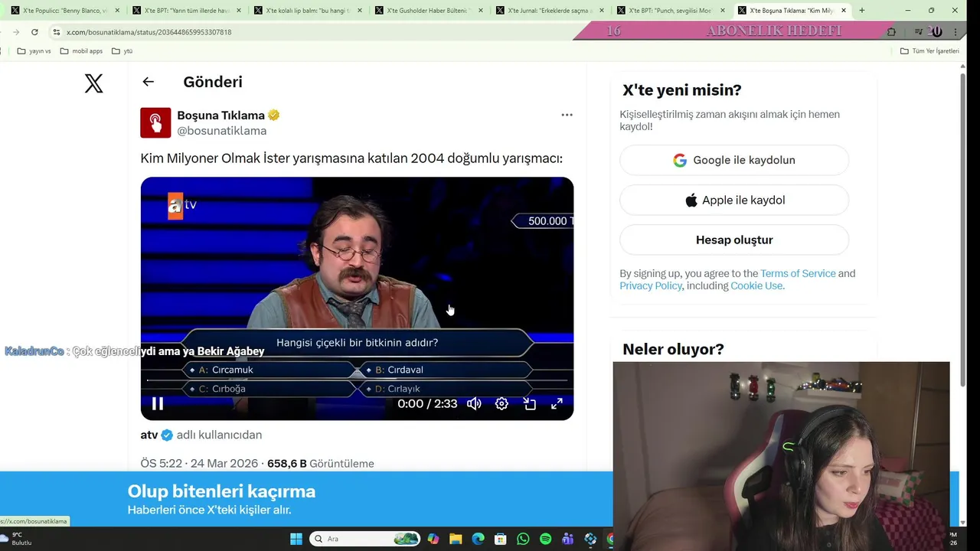Open a new browser tab
The image size is (980, 551).
[x=862, y=11]
